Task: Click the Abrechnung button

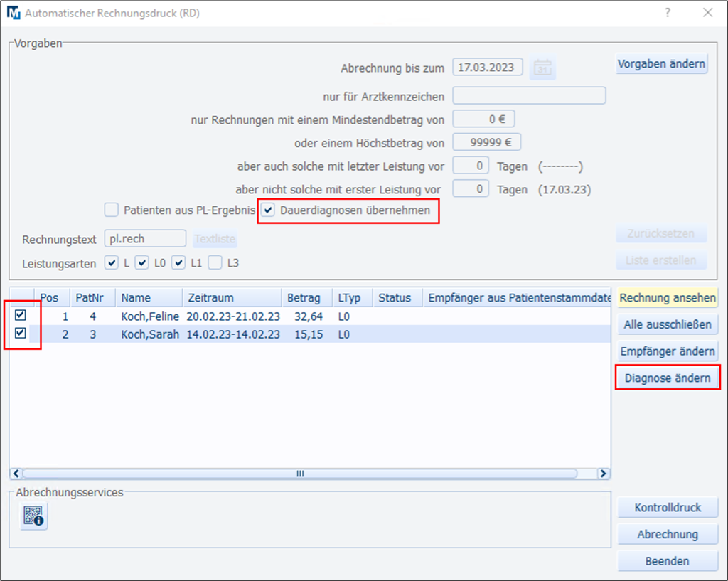Action: (668, 535)
